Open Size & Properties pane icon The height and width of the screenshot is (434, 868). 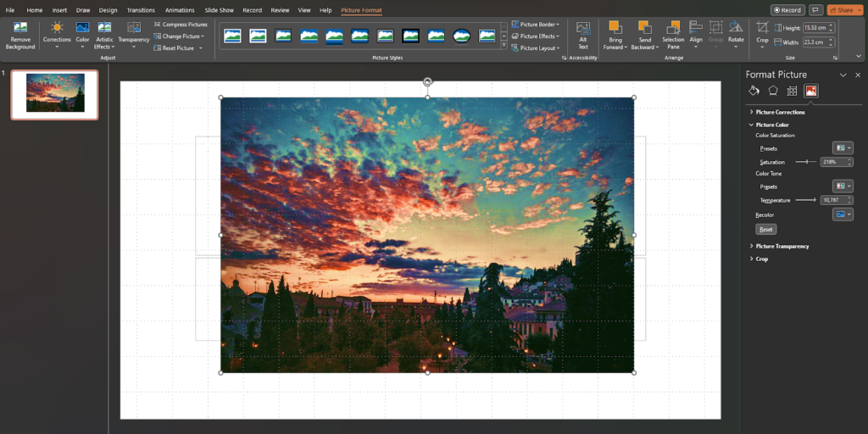pyautogui.click(x=792, y=91)
